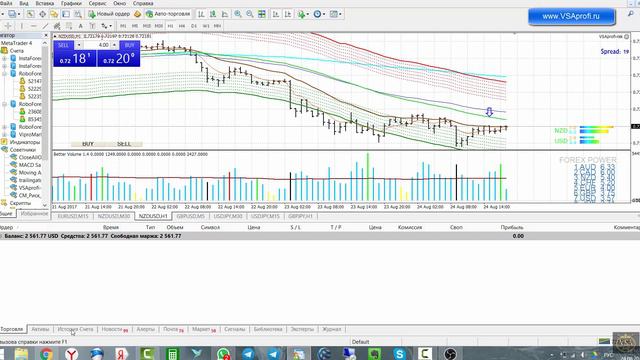
Task: Select the Скрипты (Scripts) node
Action: pos(20,203)
